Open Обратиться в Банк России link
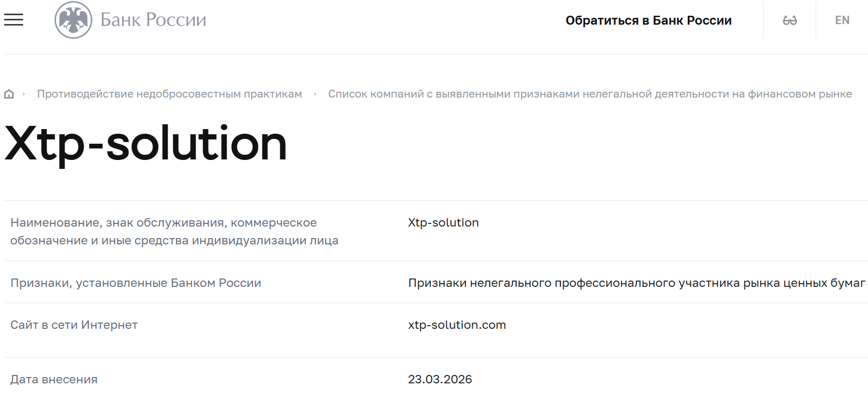The width and height of the screenshot is (868, 397). [648, 20]
